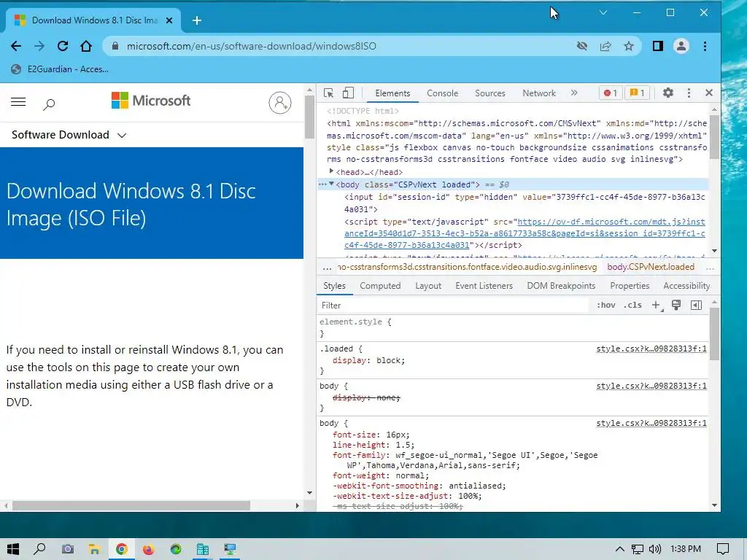The width and height of the screenshot is (747, 560).
Task: Open the mdt.js script source link
Action: pyautogui.click(x=525, y=233)
